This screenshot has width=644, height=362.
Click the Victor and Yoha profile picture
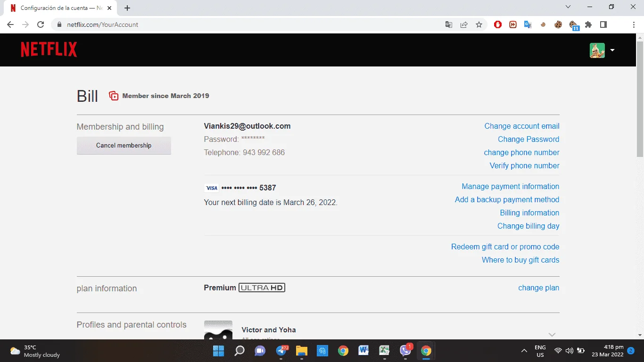coord(218,330)
